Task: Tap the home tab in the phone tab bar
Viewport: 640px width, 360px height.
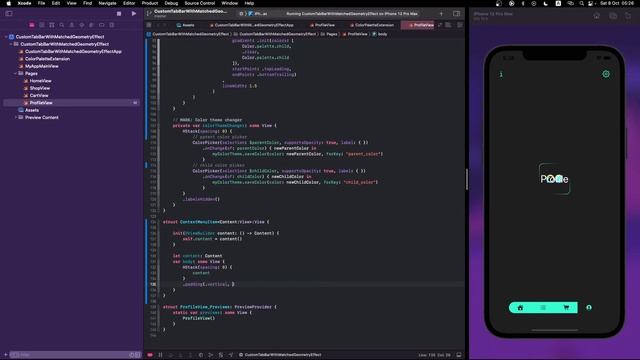Action: click(x=520, y=307)
